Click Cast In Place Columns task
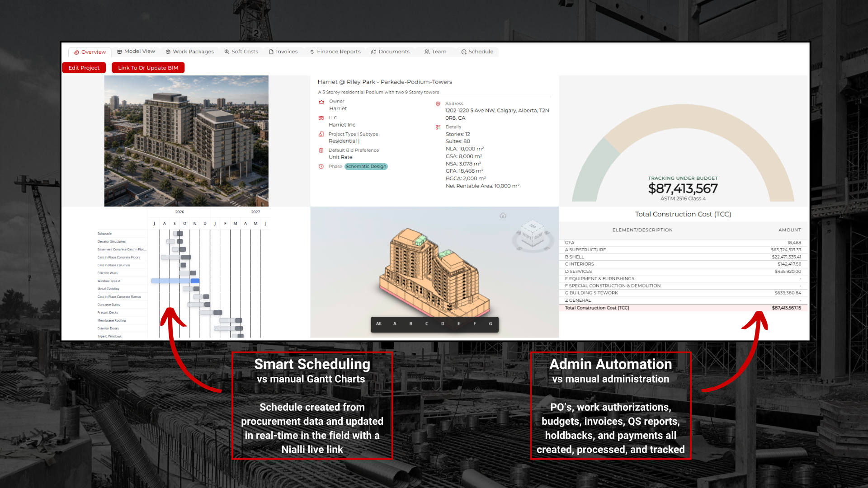Viewport: 868px width, 488px height. click(113, 265)
